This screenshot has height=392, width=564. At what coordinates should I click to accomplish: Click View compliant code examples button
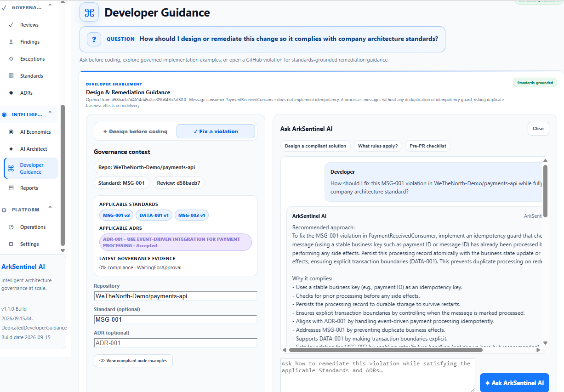click(133, 361)
